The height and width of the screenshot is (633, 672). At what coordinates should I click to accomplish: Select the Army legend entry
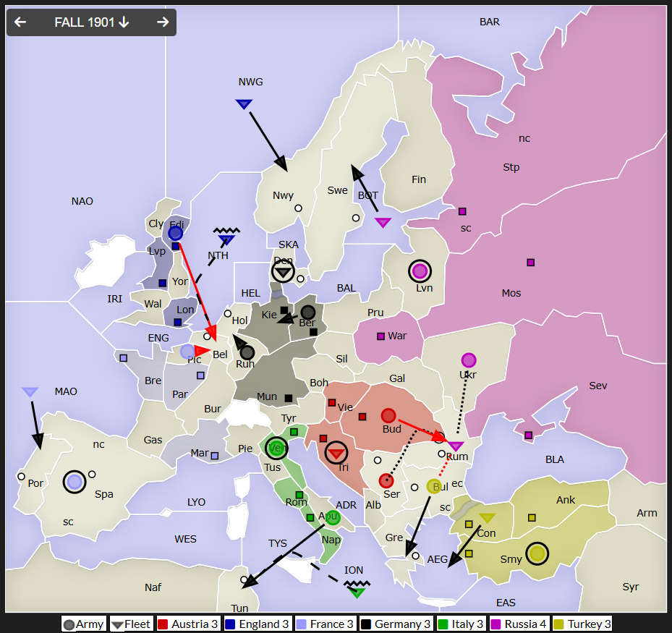[x=83, y=624]
